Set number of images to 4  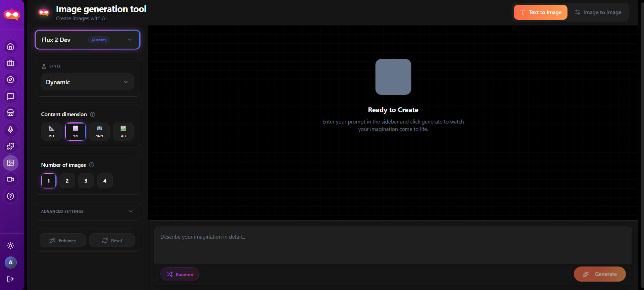pyautogui.click(x=105, y=181)
